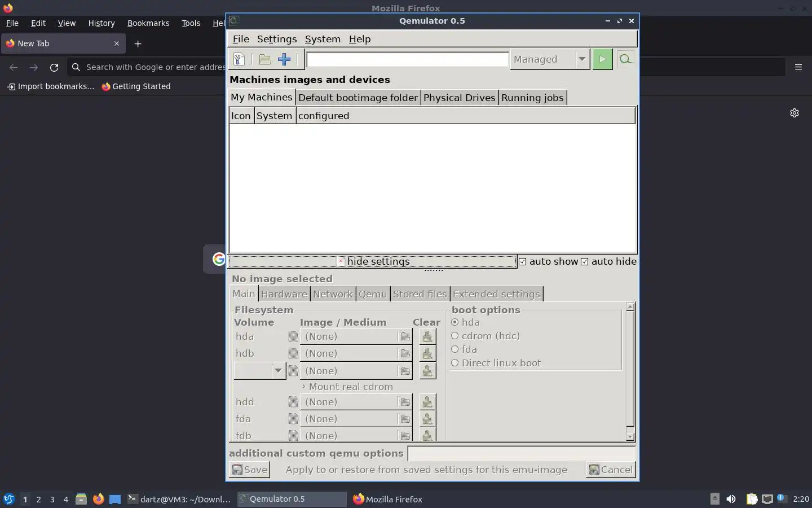Select the fda boot option

tap(455, 349)
